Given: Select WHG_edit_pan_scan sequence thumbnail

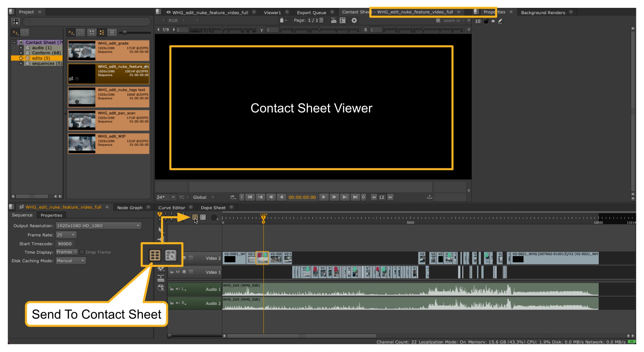Looking at the screenshot, I should click(x=82, y=120).
